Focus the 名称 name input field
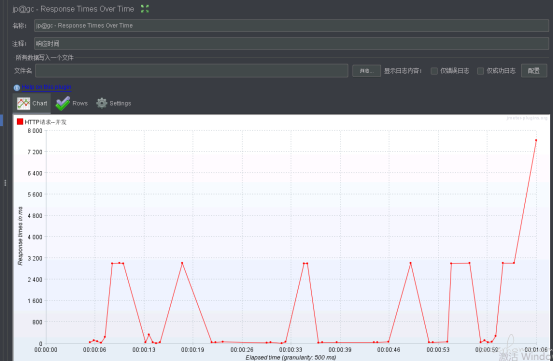 [291, 25]
